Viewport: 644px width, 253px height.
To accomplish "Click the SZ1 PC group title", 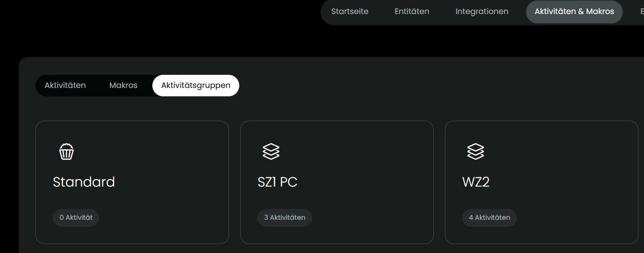I will click(x=278, y=182).
